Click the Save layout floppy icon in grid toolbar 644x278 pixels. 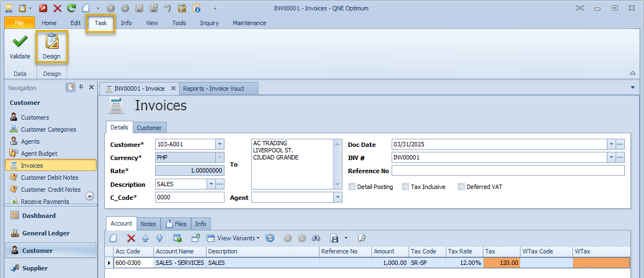(334, 238)
